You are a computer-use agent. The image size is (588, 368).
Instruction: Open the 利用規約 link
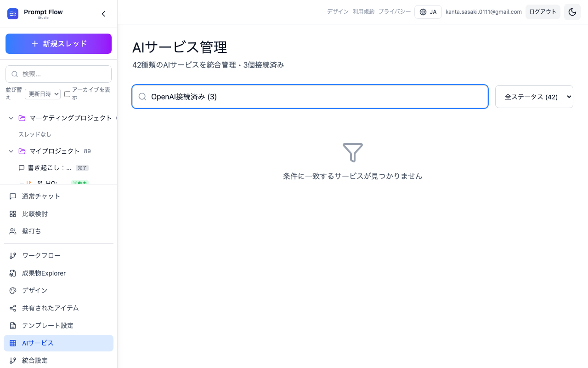pyautogui.click(x=363, y=12)
